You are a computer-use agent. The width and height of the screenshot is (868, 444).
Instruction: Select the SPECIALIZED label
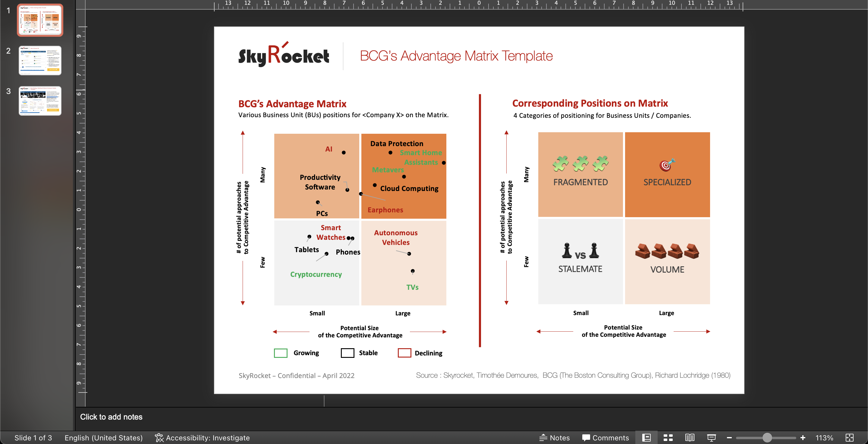click(x=667, y=182)
